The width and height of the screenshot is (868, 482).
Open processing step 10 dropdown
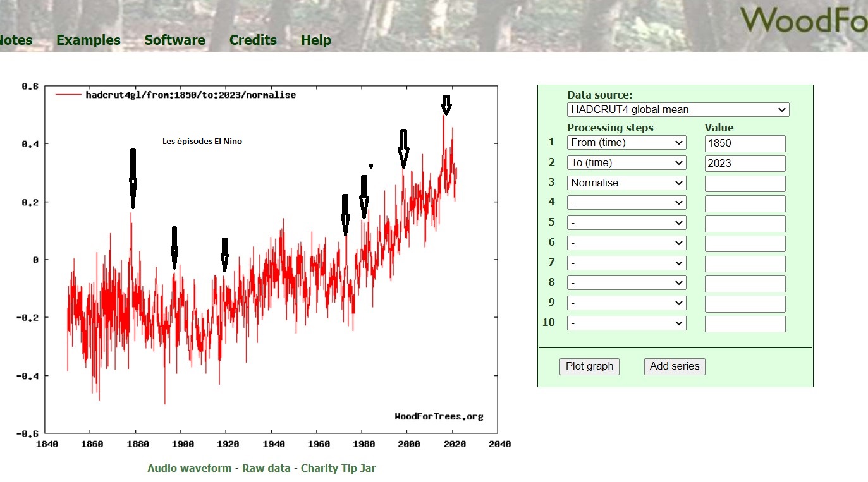pyautogui.click(x=626, y=323)
